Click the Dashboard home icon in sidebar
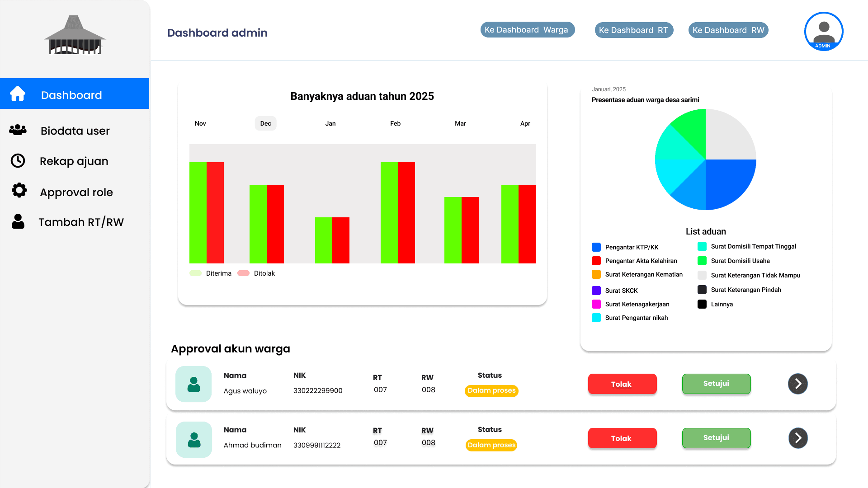868x488 pixels. [18, 94]
